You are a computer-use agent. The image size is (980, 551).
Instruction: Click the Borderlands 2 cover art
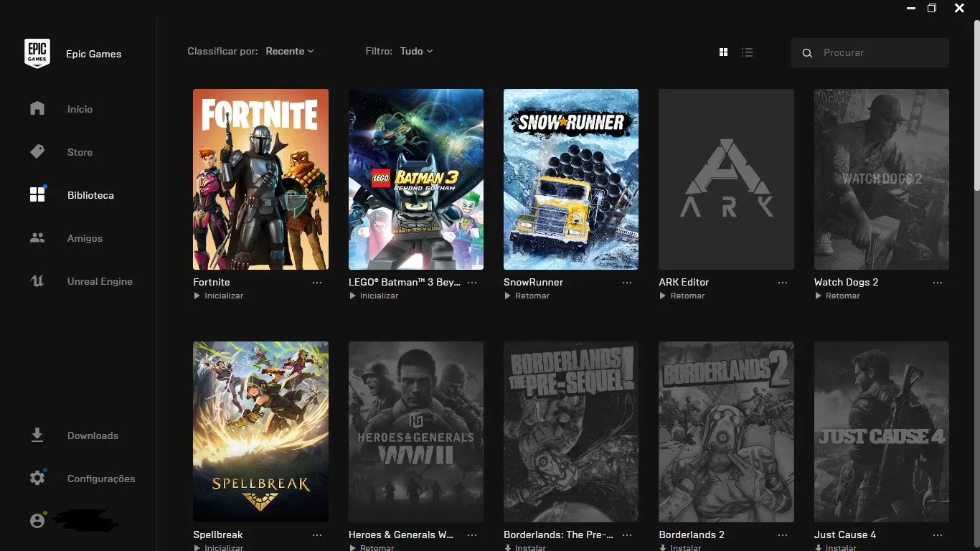coord(727,432)
